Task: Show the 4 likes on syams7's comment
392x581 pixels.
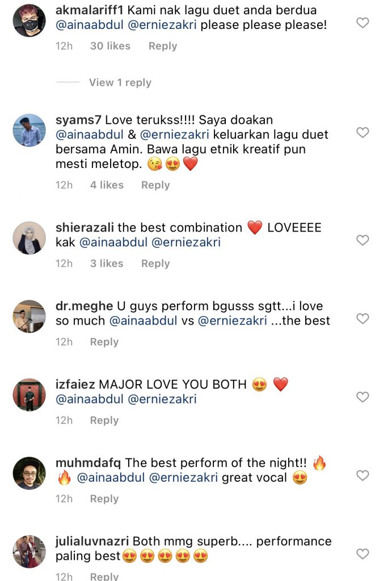Action: click(107, 185)
